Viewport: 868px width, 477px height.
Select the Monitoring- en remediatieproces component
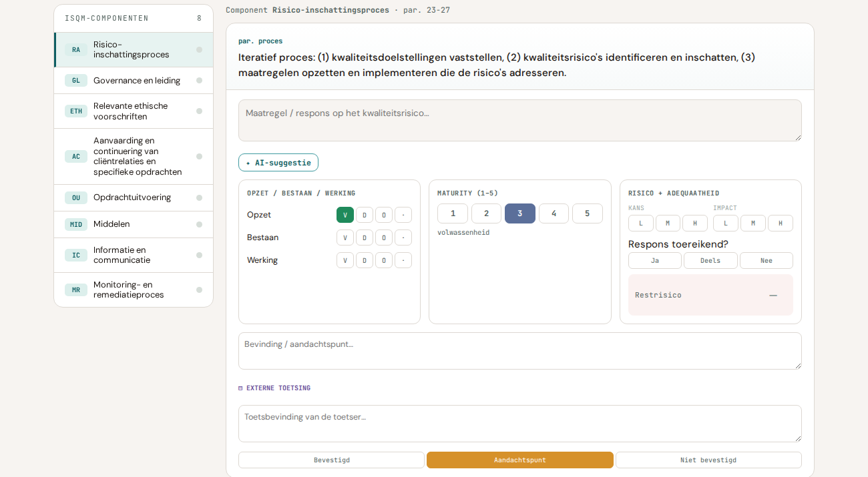(x=134, y=290)
